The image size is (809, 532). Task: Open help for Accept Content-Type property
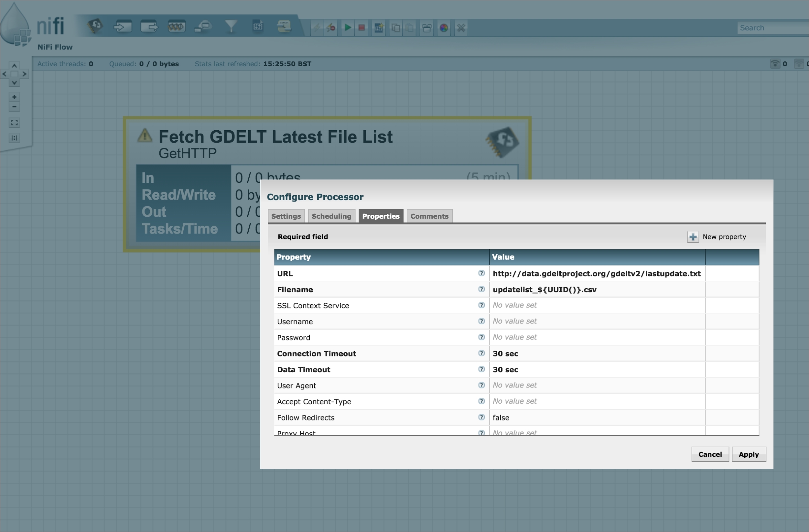[x=481, y=401]
